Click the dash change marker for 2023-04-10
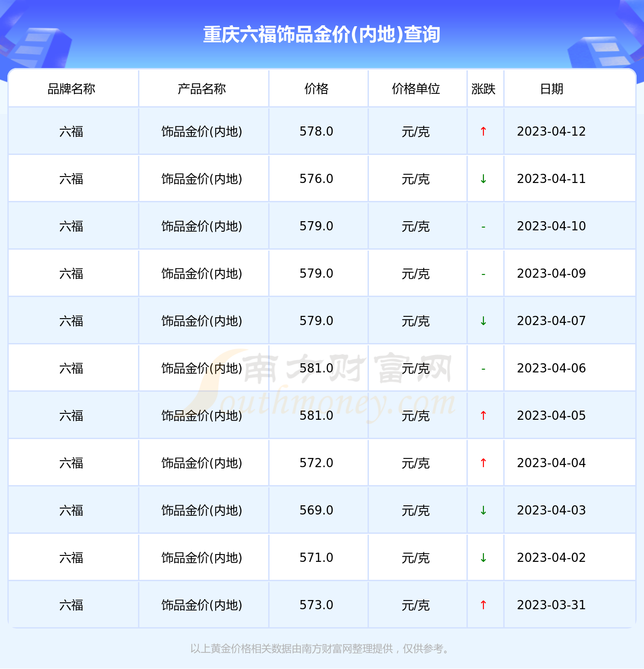The height and width of the screenshot is (669, 644). [x=483, y=227]
